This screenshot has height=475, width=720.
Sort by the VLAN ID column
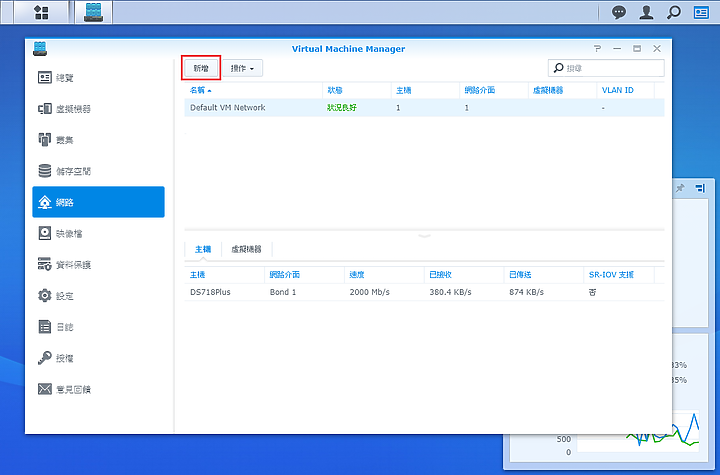pos(625,90)
